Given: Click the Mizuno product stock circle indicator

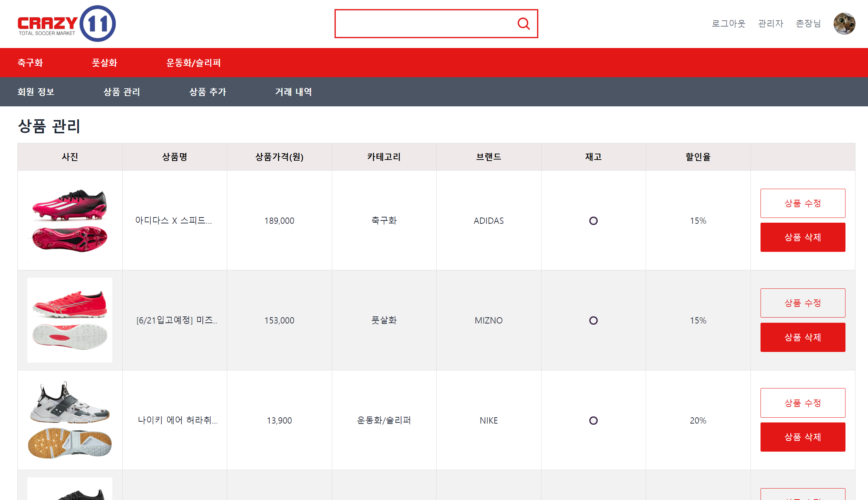Looking at the screenshot, I should pos(593,321).
